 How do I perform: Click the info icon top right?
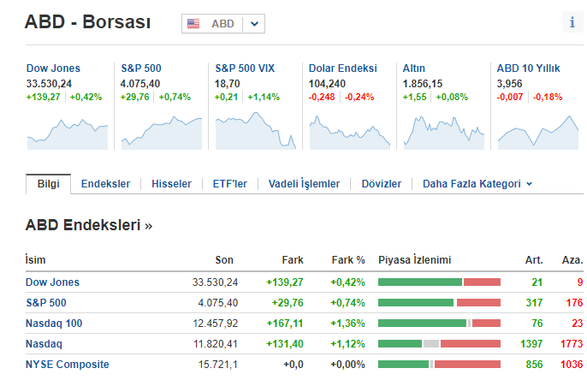click(x=572, y=23)
